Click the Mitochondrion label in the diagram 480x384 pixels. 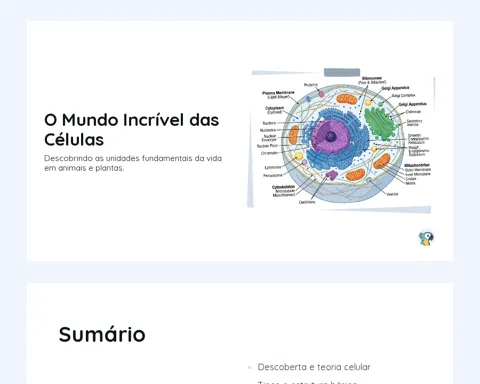[417, 165]
